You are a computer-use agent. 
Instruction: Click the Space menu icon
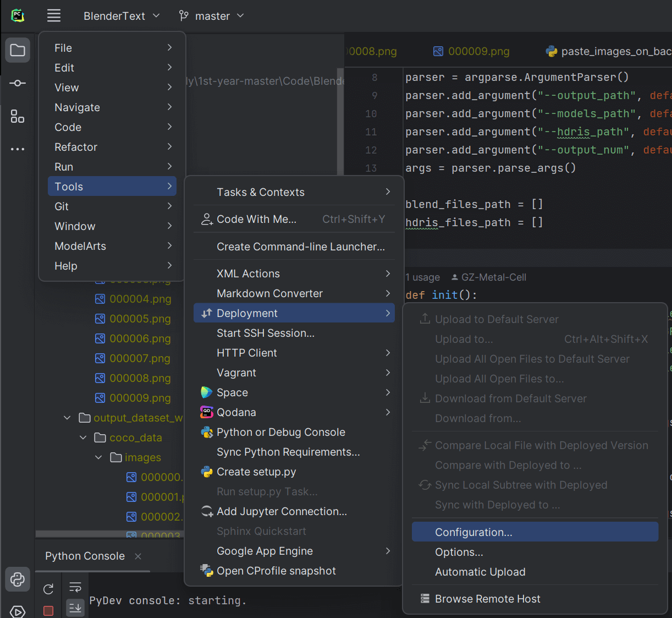pos(207,392)
